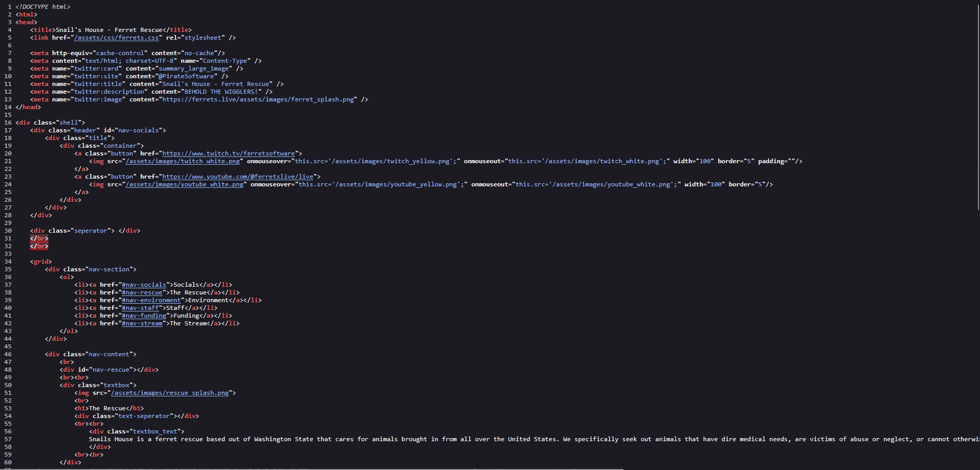This screenshot has height=470, width=980.
Task: Click the "The Rescue" h1 heading text
Action: 107,408
